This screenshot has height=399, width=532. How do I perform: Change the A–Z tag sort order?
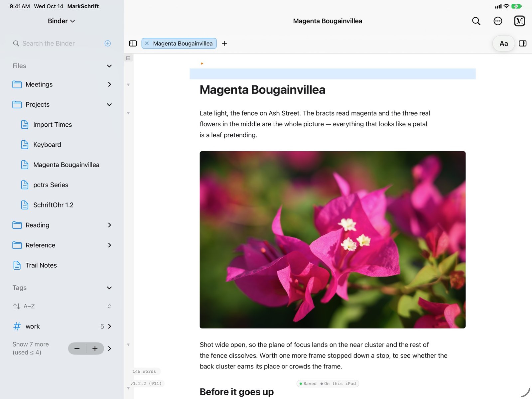coord(62,306)
